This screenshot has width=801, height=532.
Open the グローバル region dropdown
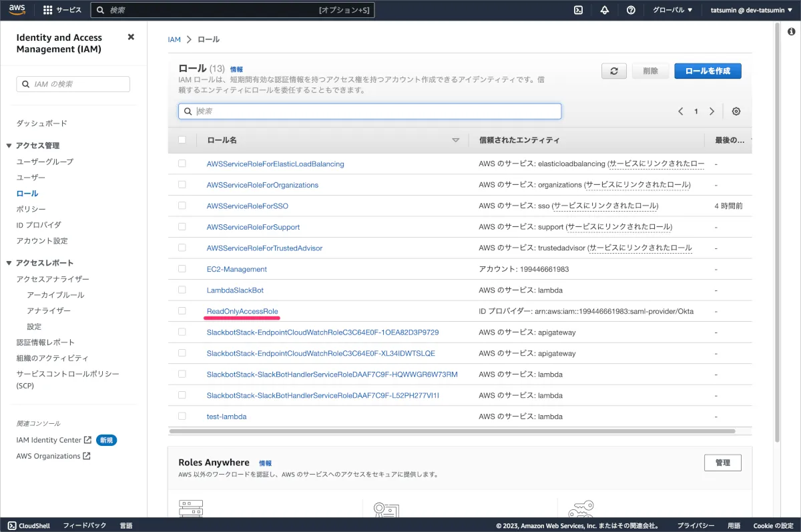point(672,10)
